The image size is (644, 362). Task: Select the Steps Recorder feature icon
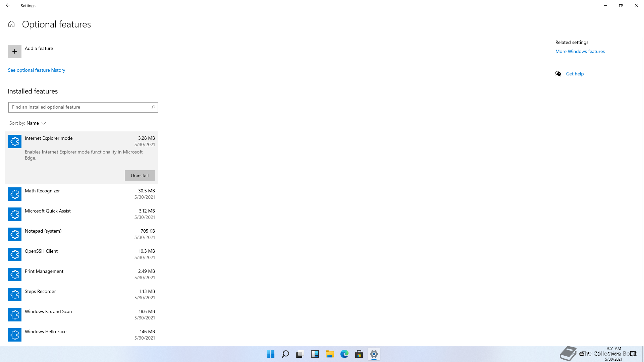click(x=15, y=295)
